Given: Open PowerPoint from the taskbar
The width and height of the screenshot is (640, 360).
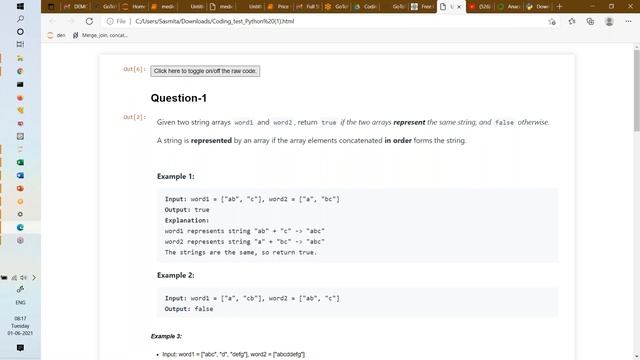Looking at the screenshot, I should [20, 189].
